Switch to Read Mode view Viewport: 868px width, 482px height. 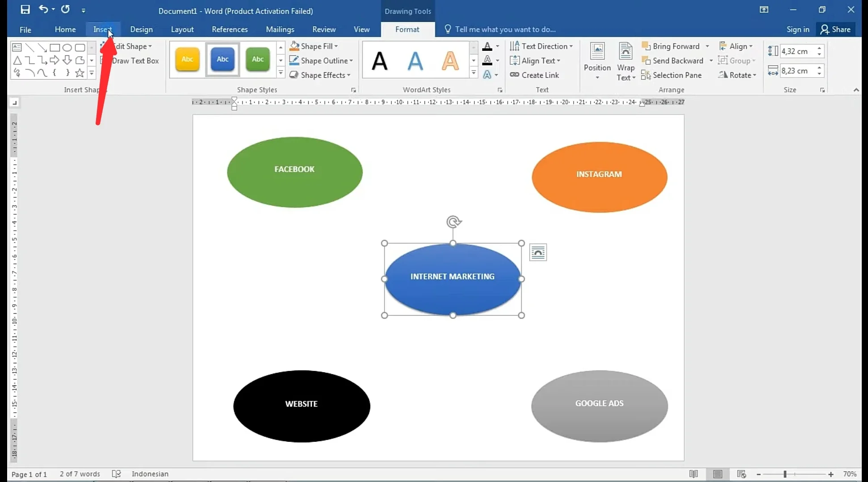click(x=693, y=474)
